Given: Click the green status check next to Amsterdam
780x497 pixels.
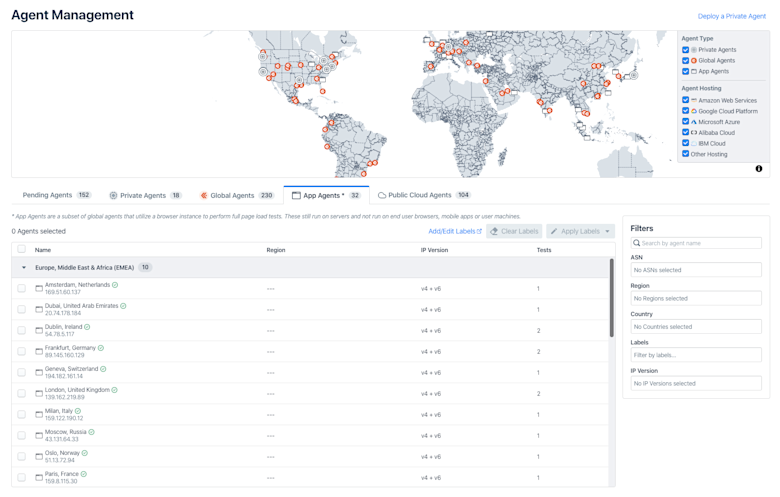Looking at the screenshot, I should [115, 285].
